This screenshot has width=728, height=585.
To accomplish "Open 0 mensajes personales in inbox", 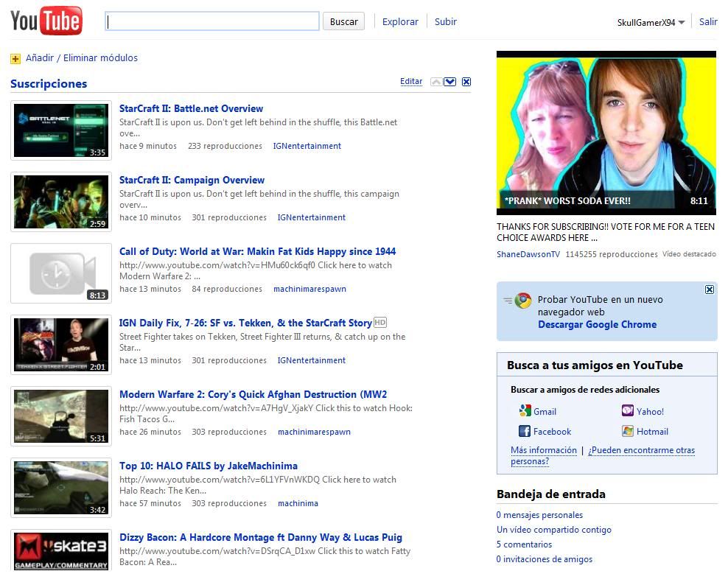I will (x=539, y=515).
